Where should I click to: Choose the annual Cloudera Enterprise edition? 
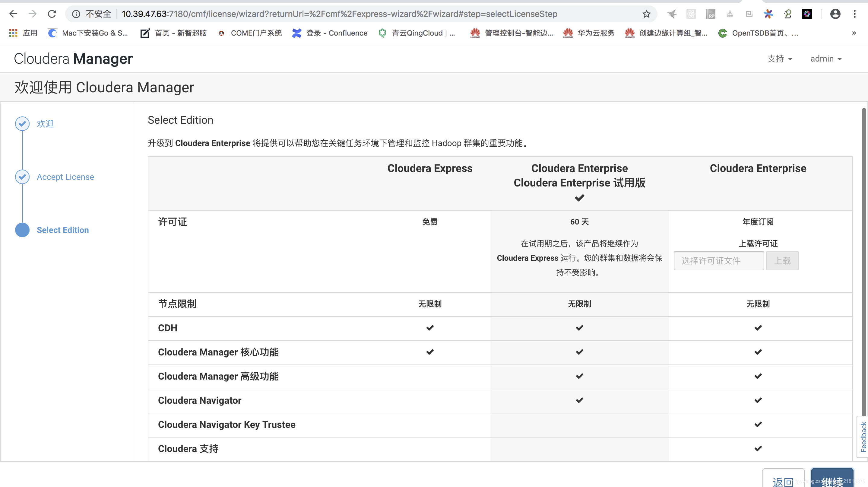pyautogui.click(x=758, y=168)
